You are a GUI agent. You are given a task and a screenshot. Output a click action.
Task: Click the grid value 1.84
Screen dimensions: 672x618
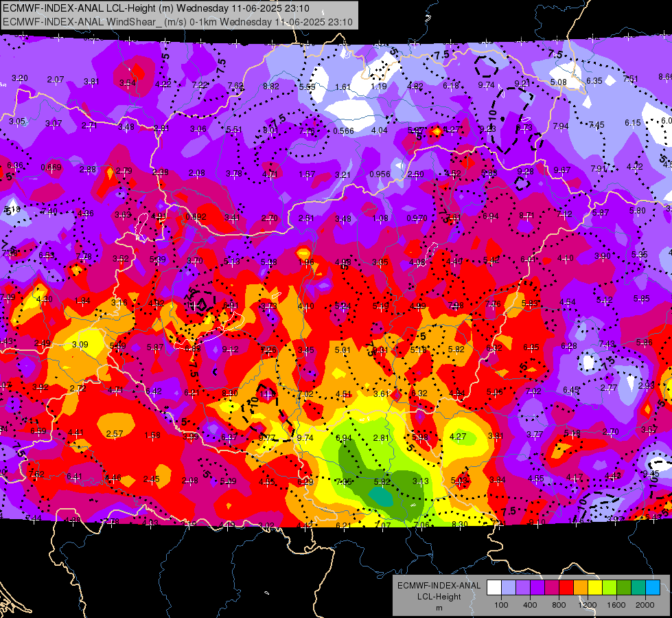(82, 301)
